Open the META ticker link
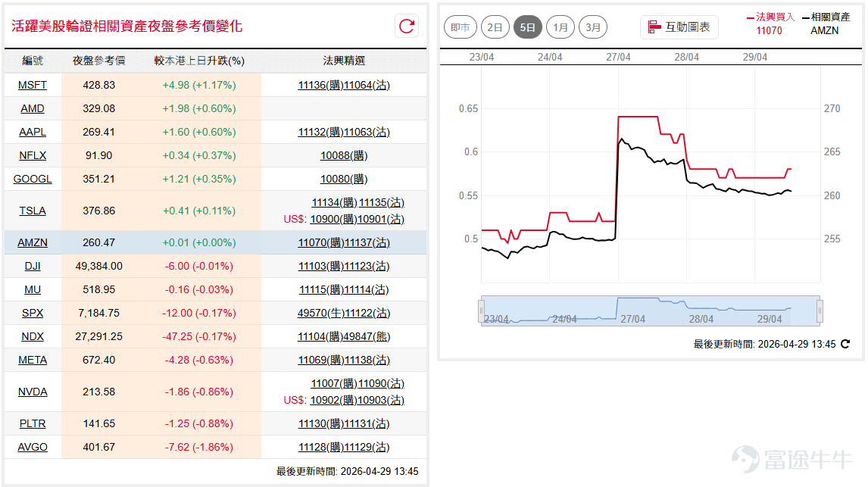The image size is (868, 487). [x=33, y=361]
